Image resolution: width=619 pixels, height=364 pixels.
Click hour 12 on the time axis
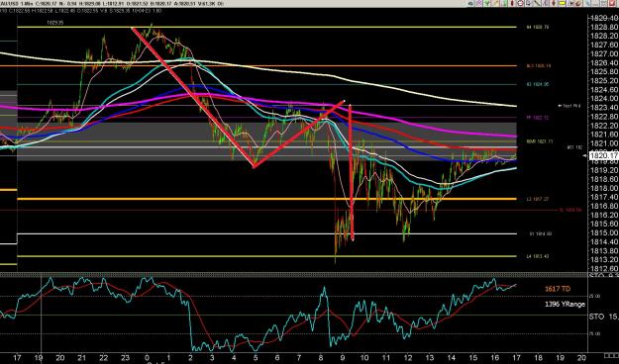coord(407,358)
